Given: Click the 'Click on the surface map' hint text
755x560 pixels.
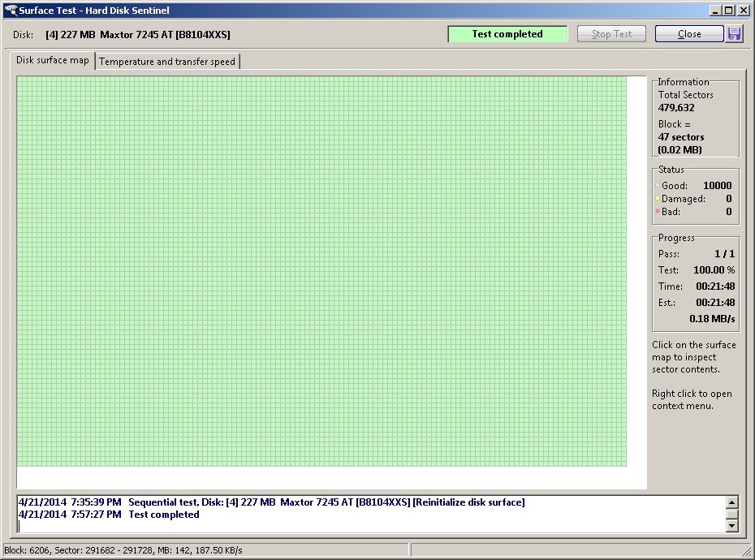Looking at the screenshot, I should pyautogui.click(x=694, y=357).
